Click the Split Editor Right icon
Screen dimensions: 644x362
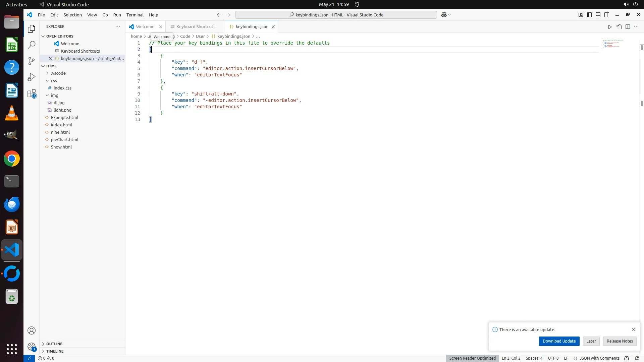(x=628, y=27)
